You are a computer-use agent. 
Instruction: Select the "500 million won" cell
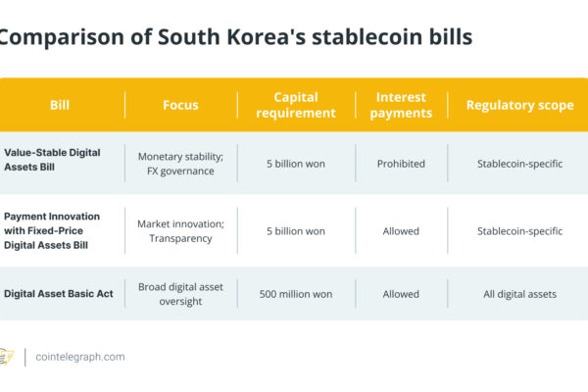(296, 294)
